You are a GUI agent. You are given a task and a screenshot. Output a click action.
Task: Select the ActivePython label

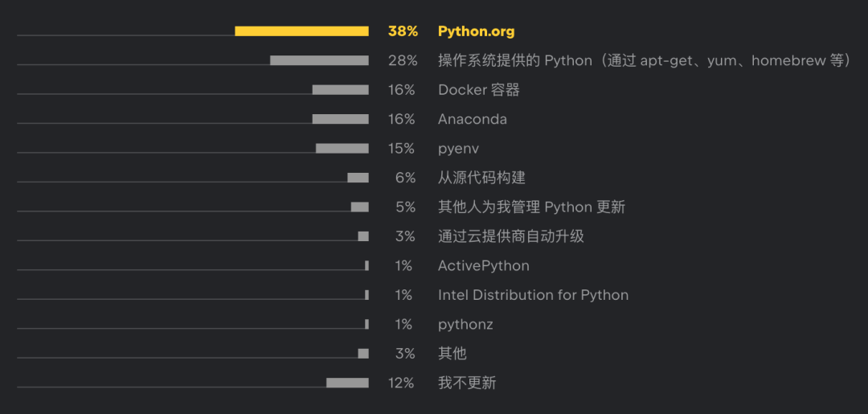click(483, 266)
